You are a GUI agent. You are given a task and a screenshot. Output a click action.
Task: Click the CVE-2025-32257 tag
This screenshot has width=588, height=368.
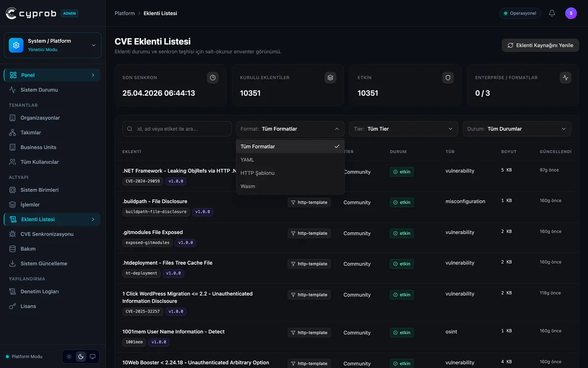[x=143, y=312]
